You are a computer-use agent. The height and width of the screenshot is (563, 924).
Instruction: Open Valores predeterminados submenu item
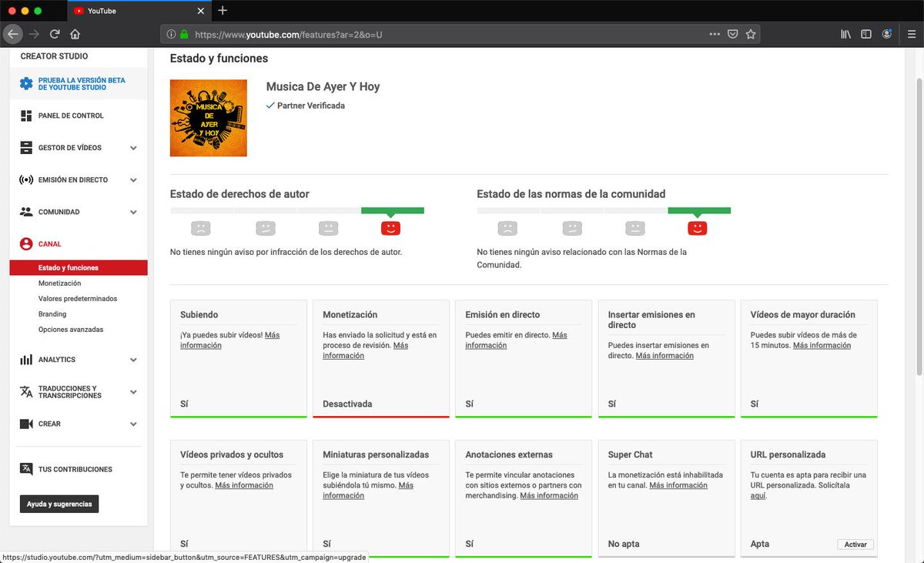point(78,299)
